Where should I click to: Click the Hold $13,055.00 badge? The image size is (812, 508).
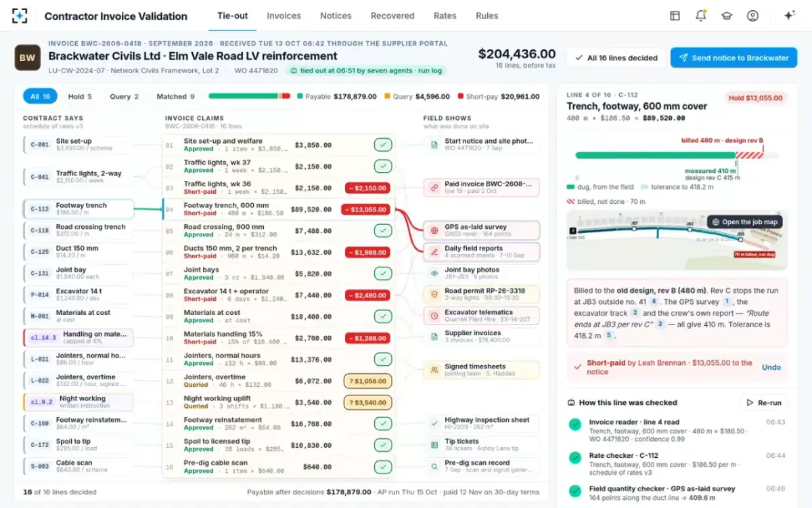click(x=757, y=98)
